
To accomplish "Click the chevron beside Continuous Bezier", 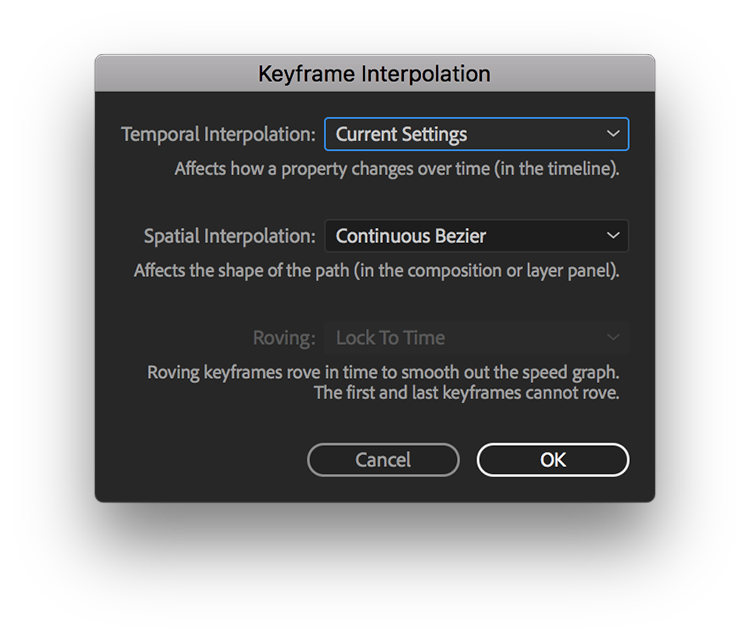I will (613, 236).
